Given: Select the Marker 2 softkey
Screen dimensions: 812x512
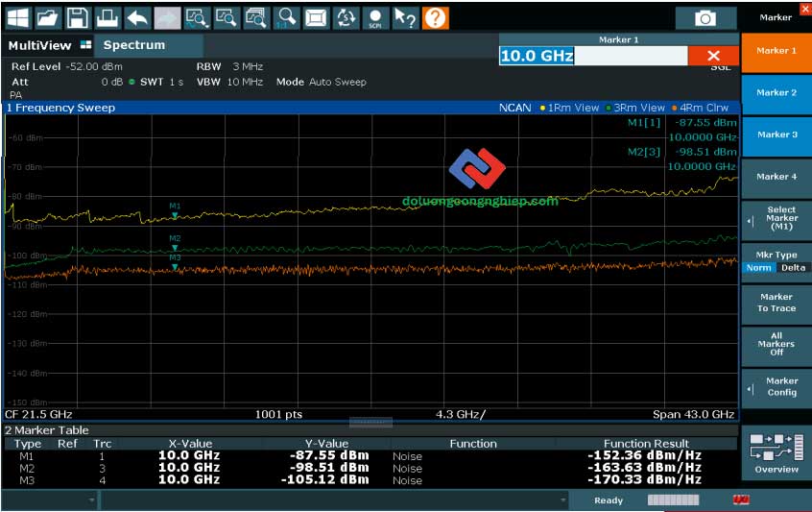Looking at the screenshot, I should pyautogui.click(x=776, y=94).
